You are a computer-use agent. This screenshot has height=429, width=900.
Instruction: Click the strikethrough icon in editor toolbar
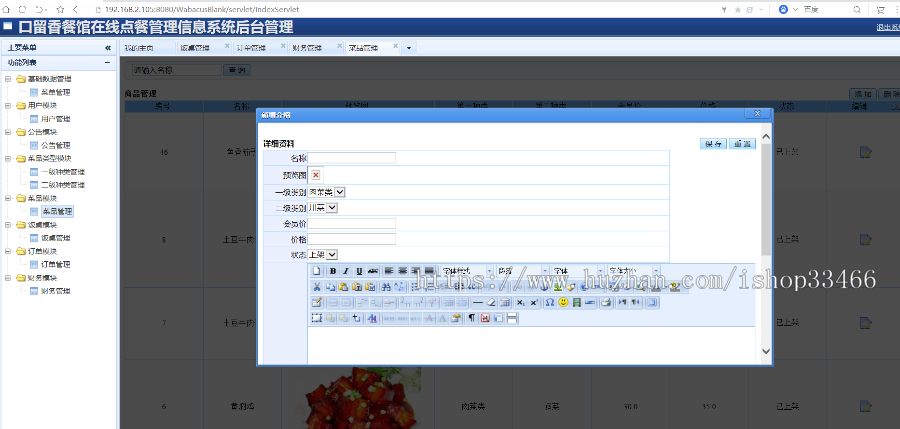point(373,271)
